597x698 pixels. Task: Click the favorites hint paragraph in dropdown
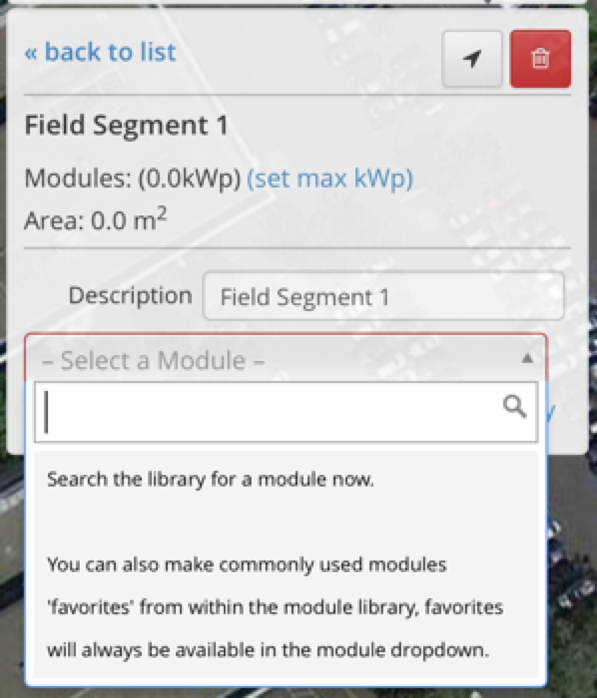[275, 607]
